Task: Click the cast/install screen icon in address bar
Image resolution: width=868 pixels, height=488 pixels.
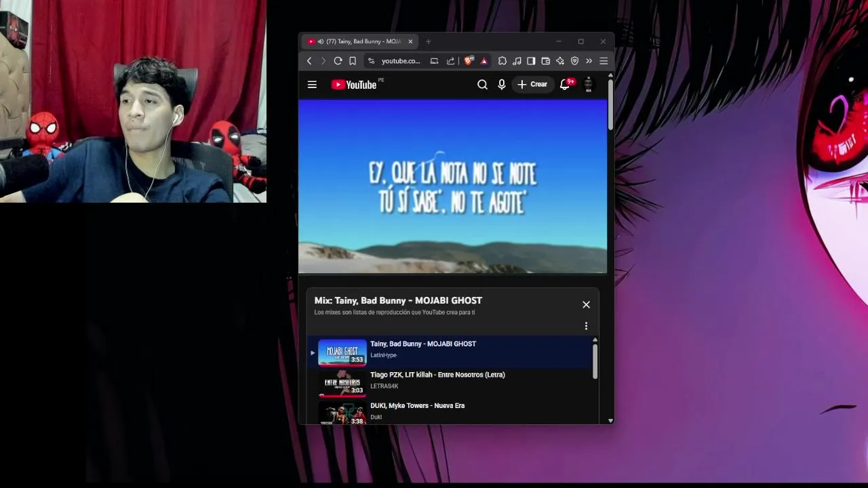Action: 434,61
